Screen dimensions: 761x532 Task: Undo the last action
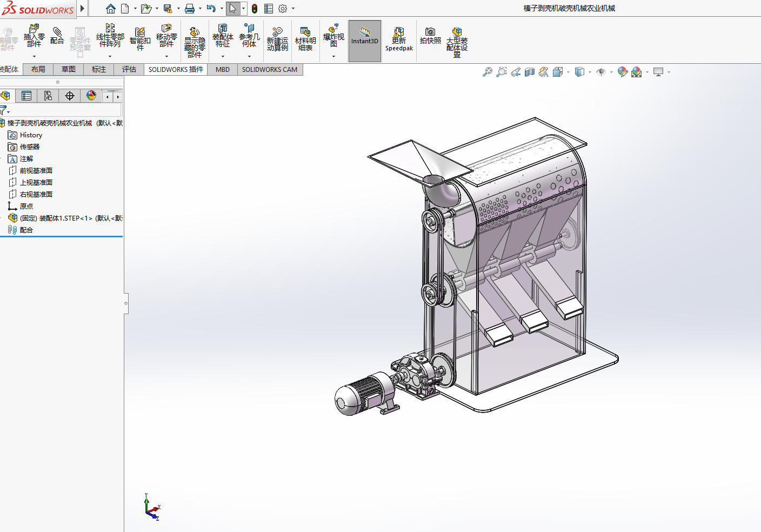[x=211, y=9]
